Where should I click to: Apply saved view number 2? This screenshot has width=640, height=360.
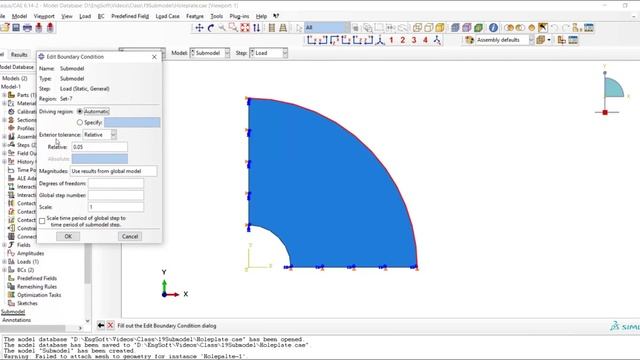[x=402, y=40]
